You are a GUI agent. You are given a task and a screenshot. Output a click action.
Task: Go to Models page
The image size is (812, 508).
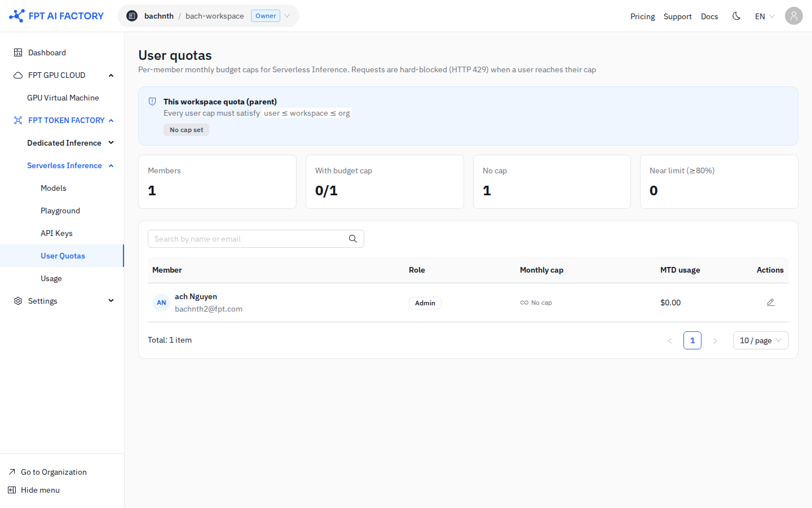click(54, 188)
